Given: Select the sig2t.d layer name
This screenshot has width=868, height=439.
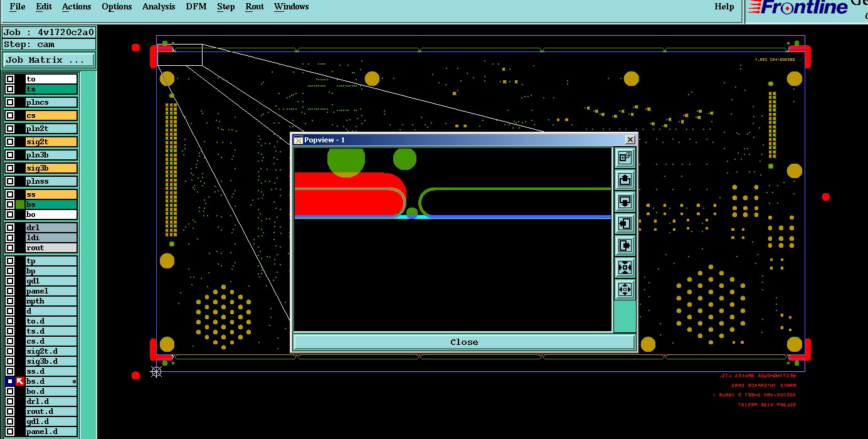Looking at the screenshot, I should coord(51,351).
